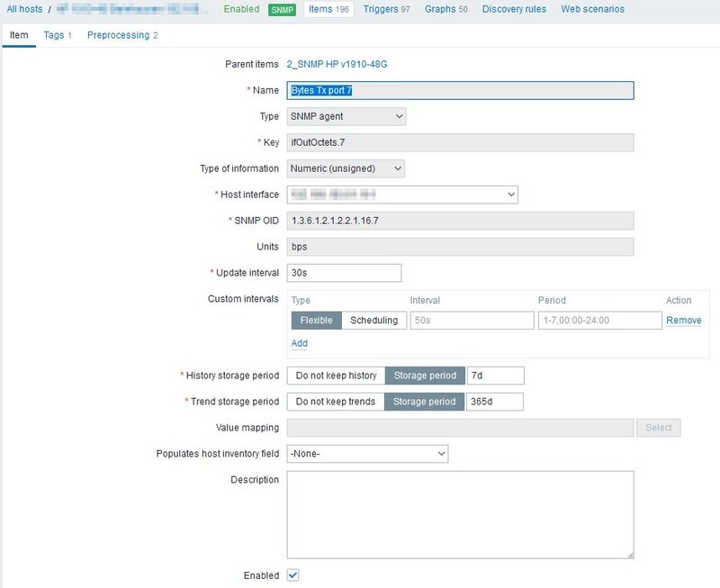Add a new custom interval

point(299,343)
